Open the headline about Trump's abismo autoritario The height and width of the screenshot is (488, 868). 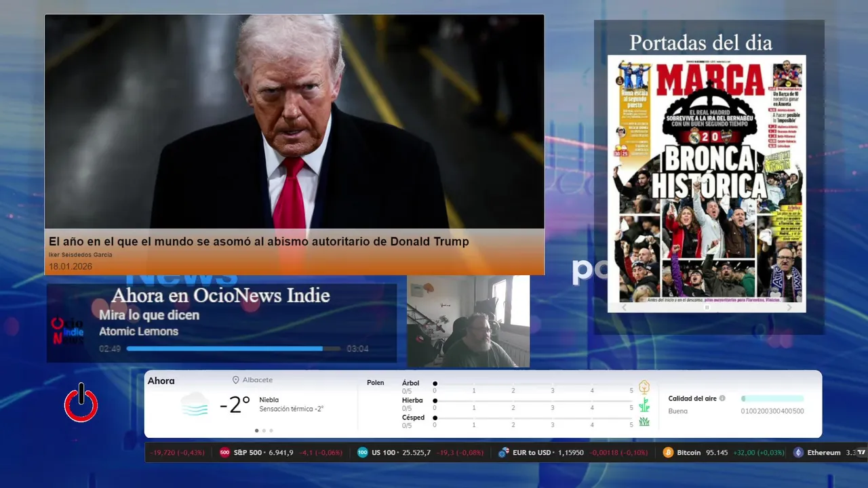[x=259, y=241]
